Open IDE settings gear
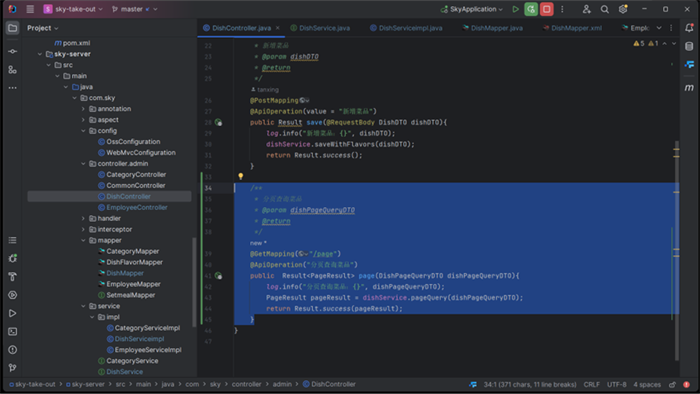This screenshot has width=700, height=394. coord(623,9)
